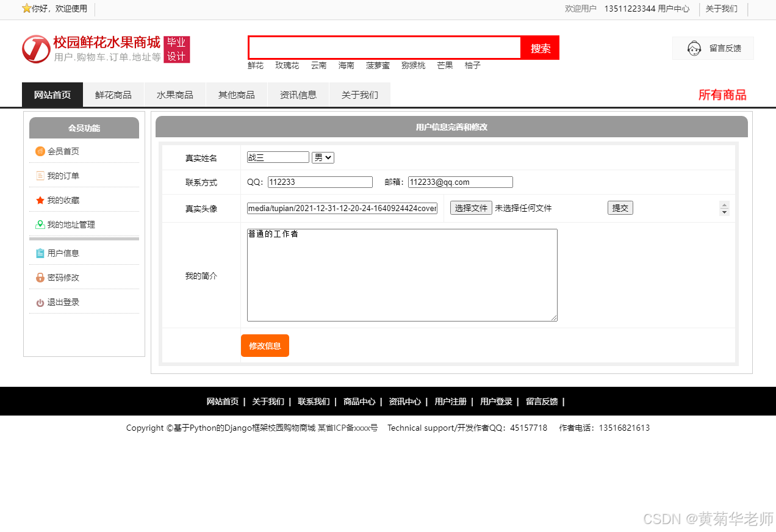Image resolution: width=776 pixels, height=532 pixels.
Task: Open the 鲜花商品 navigation tab
Action: tap(113, 95)
